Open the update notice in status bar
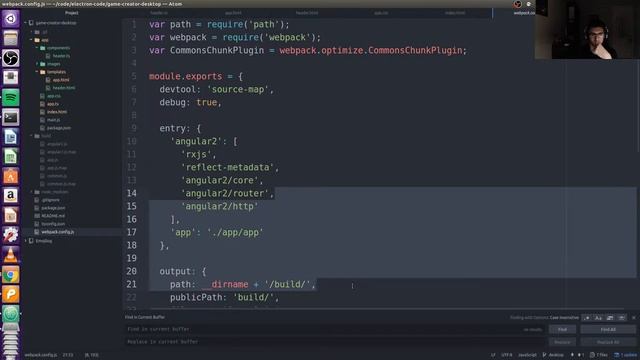The width and height of the screenshot is (640, 360). [x=626, y=355]
